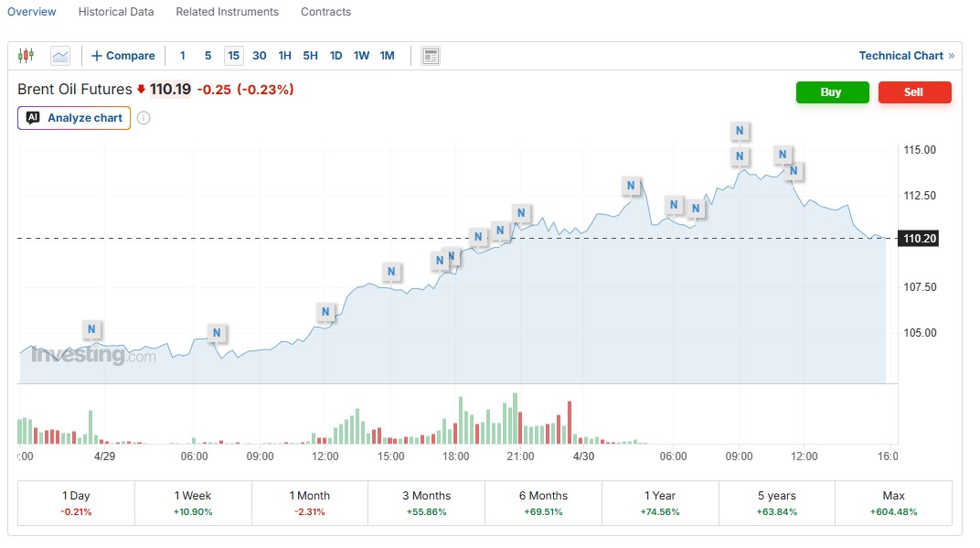980x548 pixels.
Task: Select the 1 Week performance range
Action: pos(193,503)
